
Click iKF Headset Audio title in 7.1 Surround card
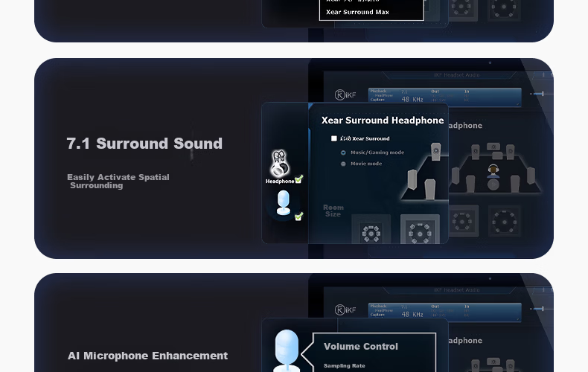tap(457, 75)
